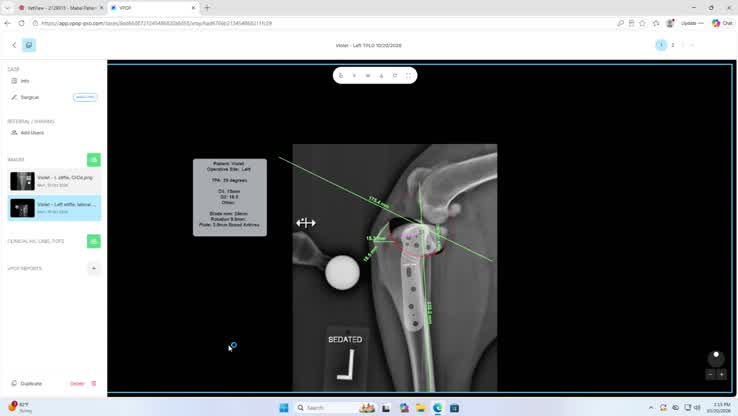Click first tool icon in floating image toolbar
The image size is (738, 416).
tap(341, 75)
